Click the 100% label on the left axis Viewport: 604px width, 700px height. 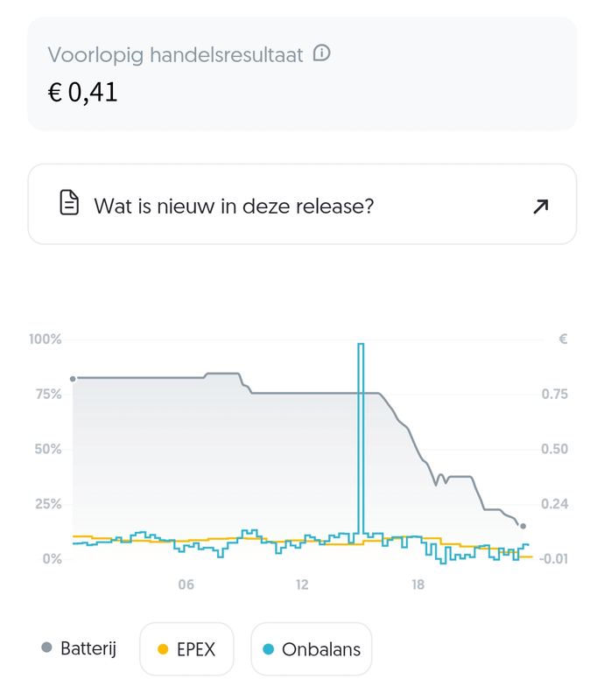[x=44, y=339]
